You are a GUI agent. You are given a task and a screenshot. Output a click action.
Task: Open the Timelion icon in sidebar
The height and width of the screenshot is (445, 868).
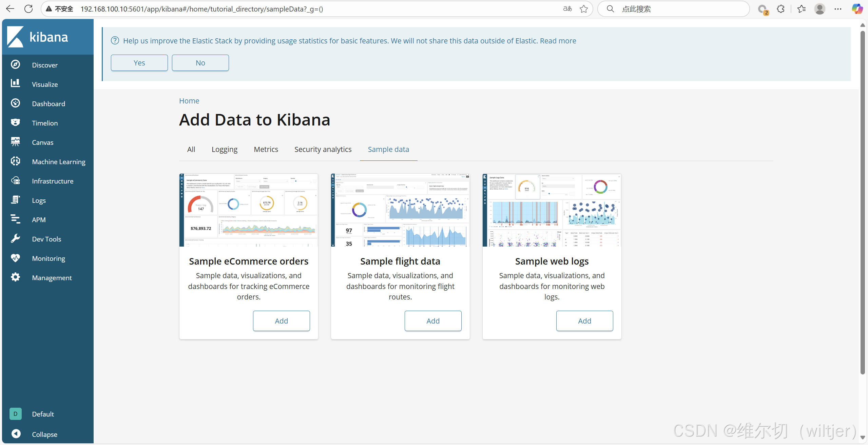pyautogui.click(x=15, y=122)
